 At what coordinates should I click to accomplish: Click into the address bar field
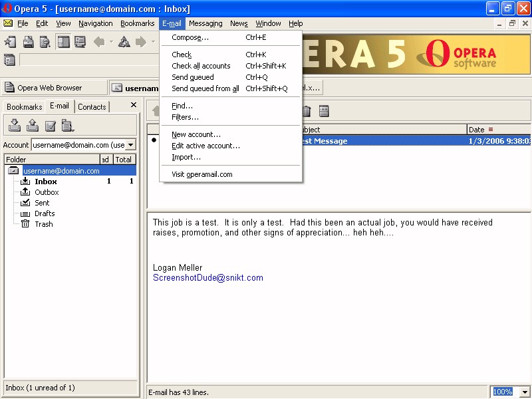89,60
